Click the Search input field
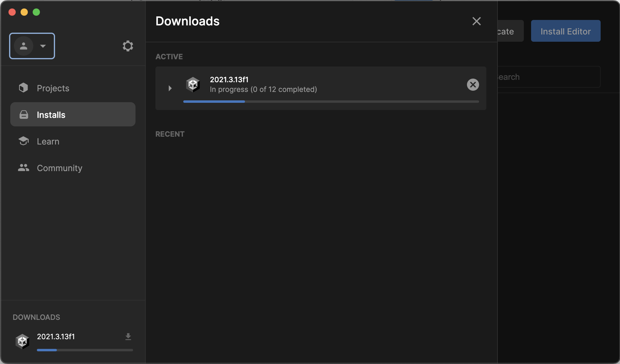The width and height of the screenshot is (620, 364). [x=548, y=77]
